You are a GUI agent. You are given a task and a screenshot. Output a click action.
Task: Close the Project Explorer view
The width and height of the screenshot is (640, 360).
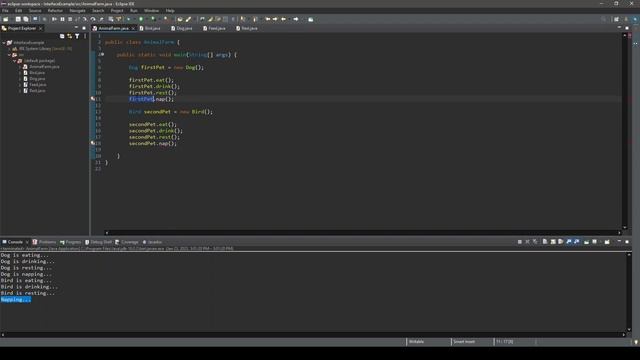pos(40,29)
